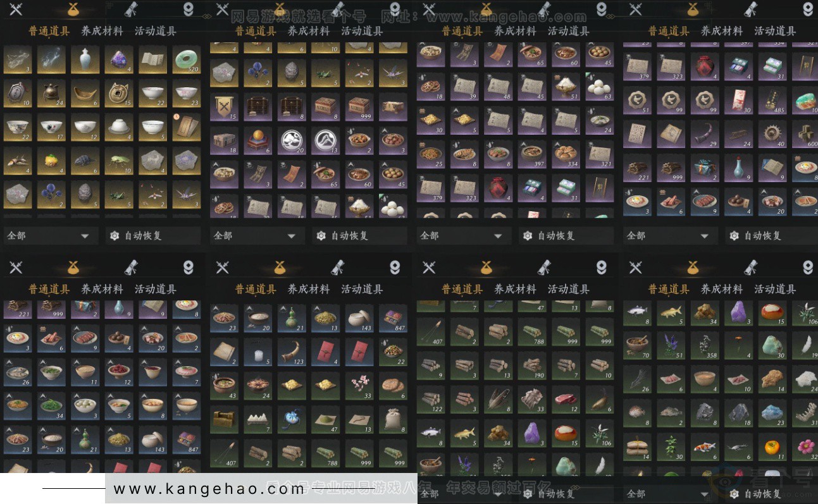
Task: Choose the horn item showing 123
Action: pyautogui.click(x=292, y=352)
